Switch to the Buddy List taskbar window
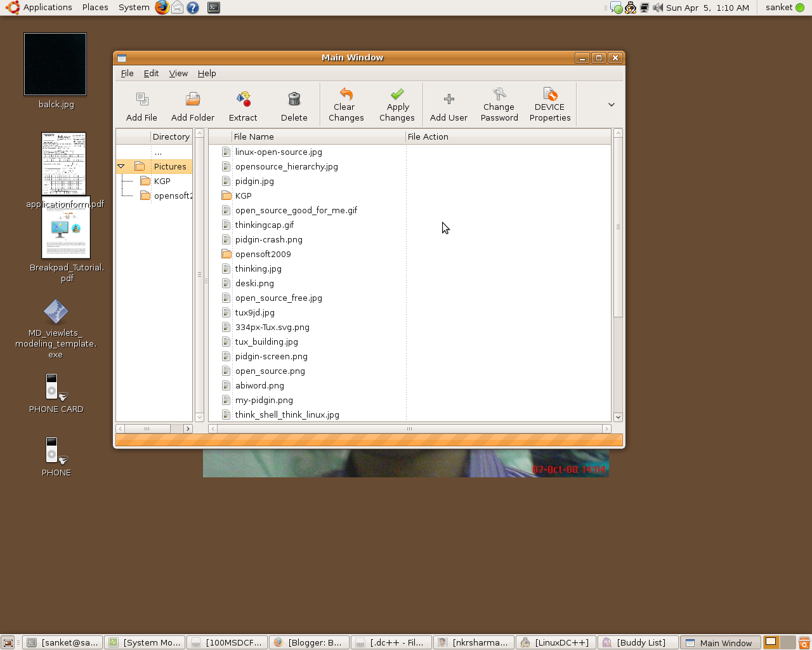The width and height of the screenshot is (812, 650). pyautogui.click(x=638, y=643)
